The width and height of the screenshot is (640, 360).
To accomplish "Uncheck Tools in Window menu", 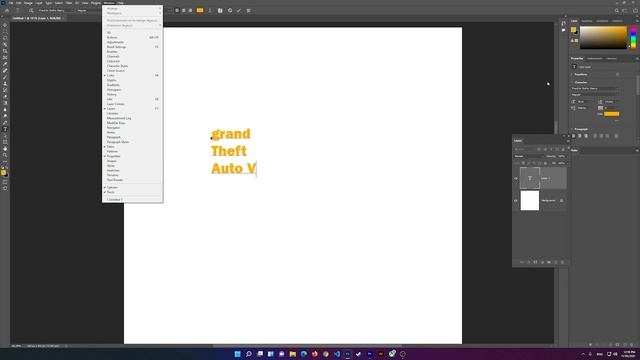I will [132, 192].
